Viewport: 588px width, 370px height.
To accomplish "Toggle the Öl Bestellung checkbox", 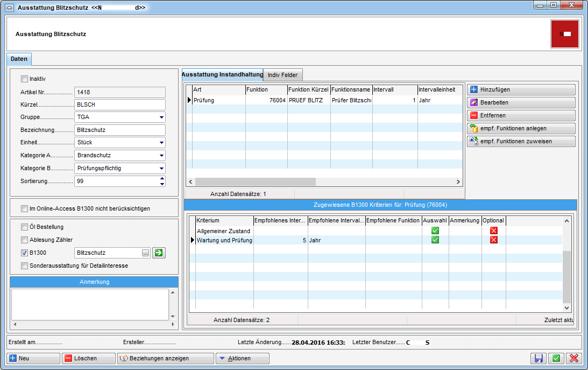I will click(x=24, y=227).
